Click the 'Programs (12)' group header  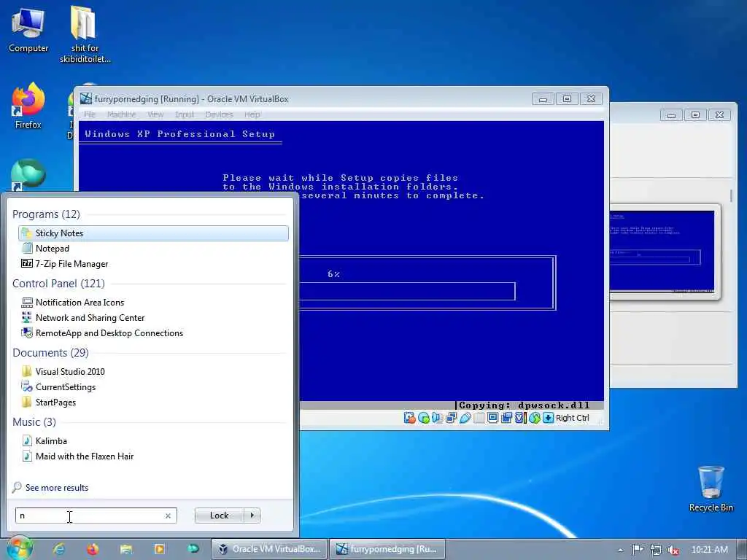46,214
